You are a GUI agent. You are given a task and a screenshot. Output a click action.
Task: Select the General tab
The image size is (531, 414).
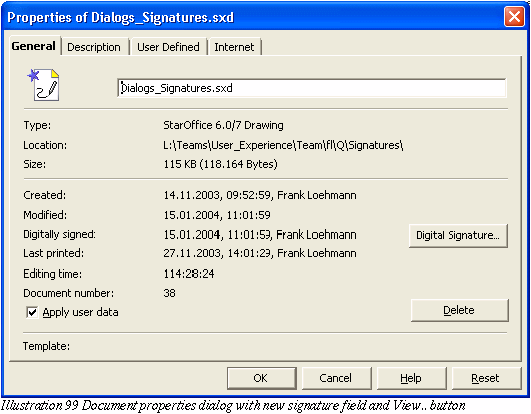coord(33,46)
